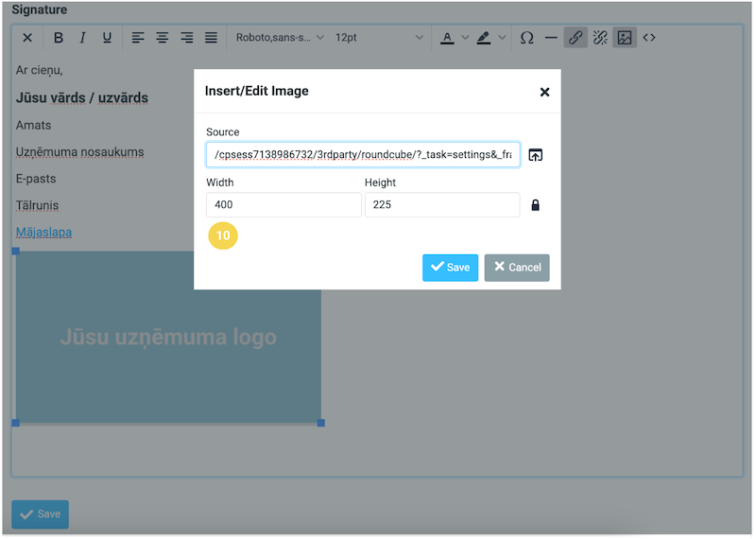Align text to center
This screenshot has height=539, width=756.
(163, 38)
